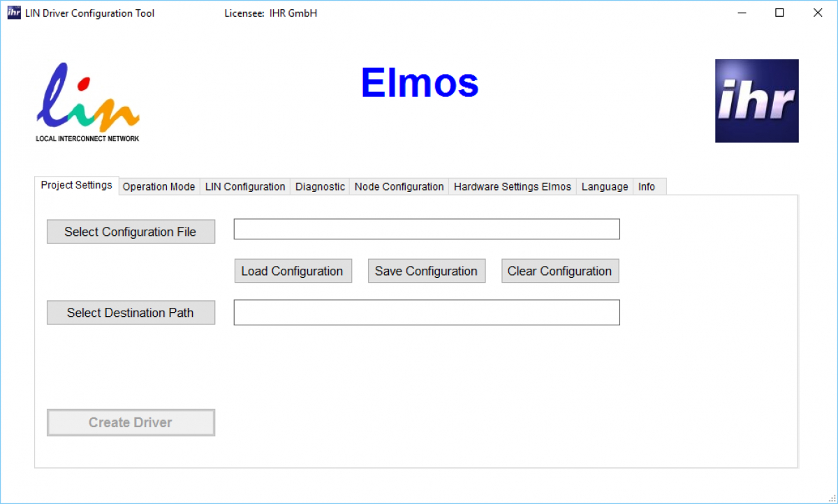Click the IHR application icon in title bar
The height and width of the screenshot is (504, 838).
(13, 12)
